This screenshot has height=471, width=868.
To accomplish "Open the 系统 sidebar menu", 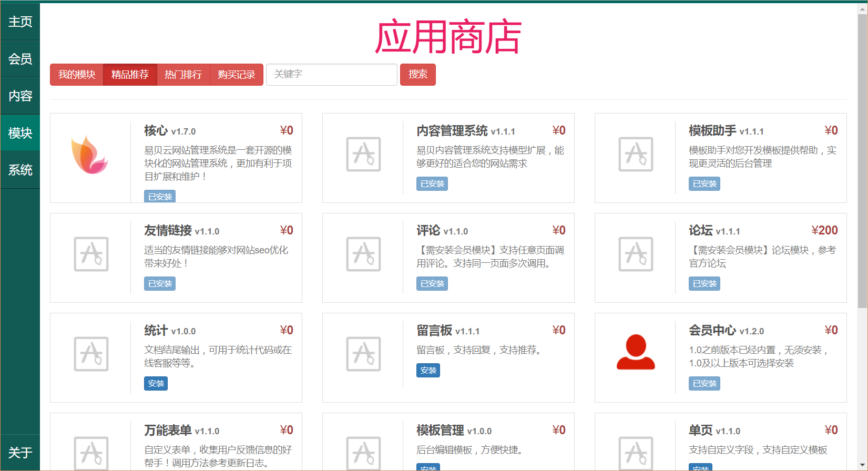I will click(20, 170).
